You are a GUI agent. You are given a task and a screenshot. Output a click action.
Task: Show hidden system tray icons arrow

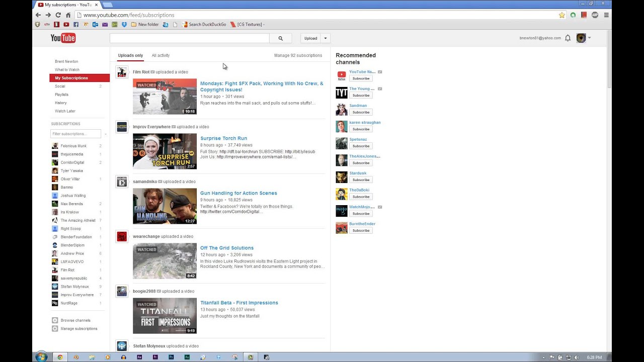[x=543, y=357]
